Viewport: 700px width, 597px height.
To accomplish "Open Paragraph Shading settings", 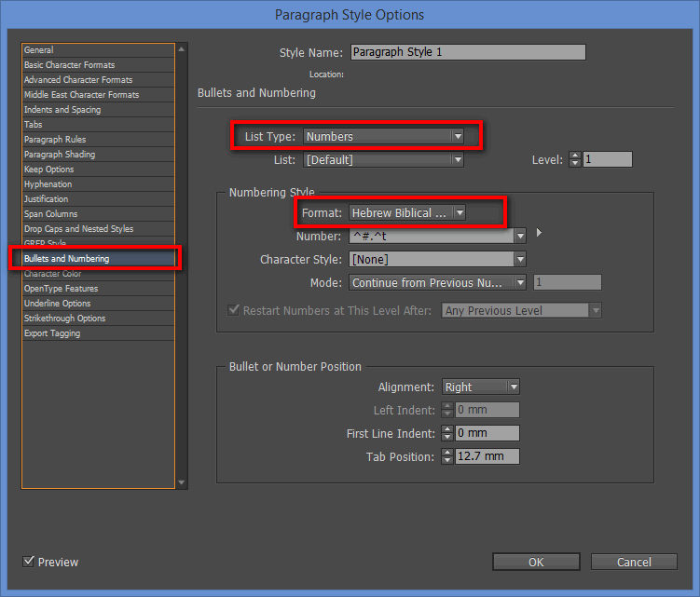I will [98, 155].
